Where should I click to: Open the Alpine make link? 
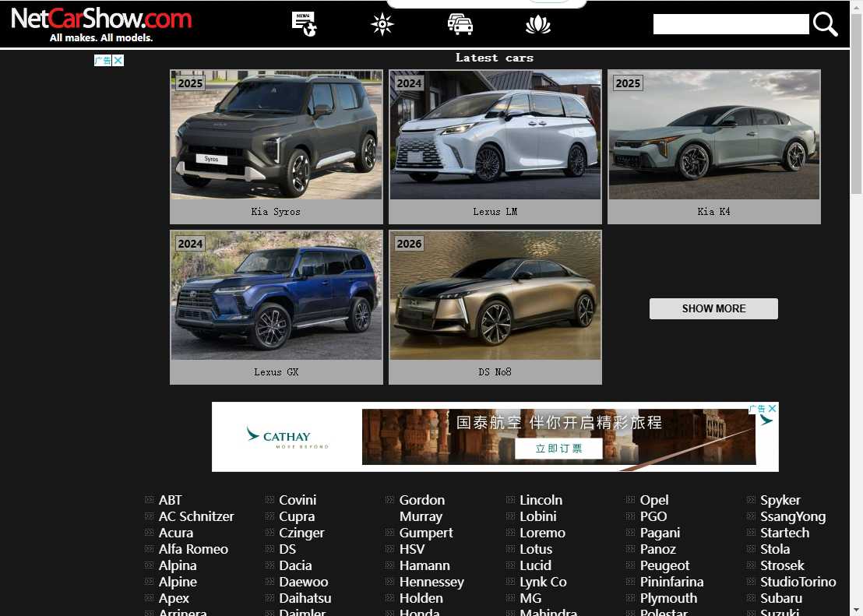coord(178,582)
